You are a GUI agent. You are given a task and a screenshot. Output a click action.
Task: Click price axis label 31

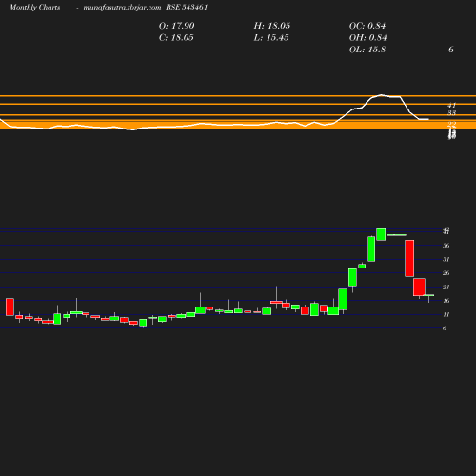tap(446, 259)
